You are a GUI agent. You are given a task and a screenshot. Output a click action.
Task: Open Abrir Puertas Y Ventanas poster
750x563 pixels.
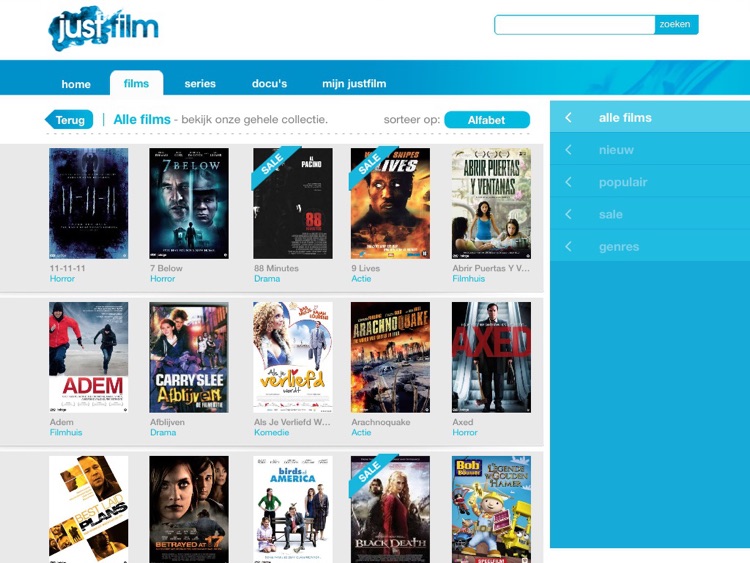click(x=491, y=203)
